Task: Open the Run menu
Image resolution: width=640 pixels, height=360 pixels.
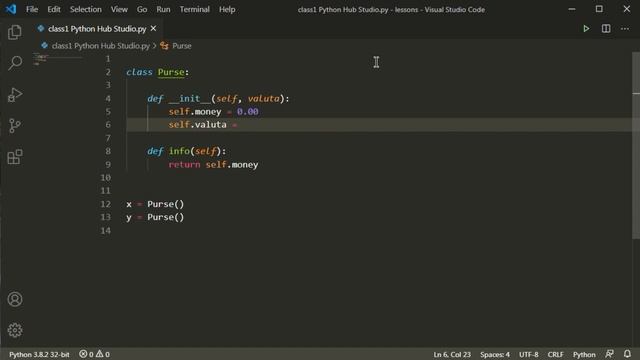Action: (x=163, y=9)
